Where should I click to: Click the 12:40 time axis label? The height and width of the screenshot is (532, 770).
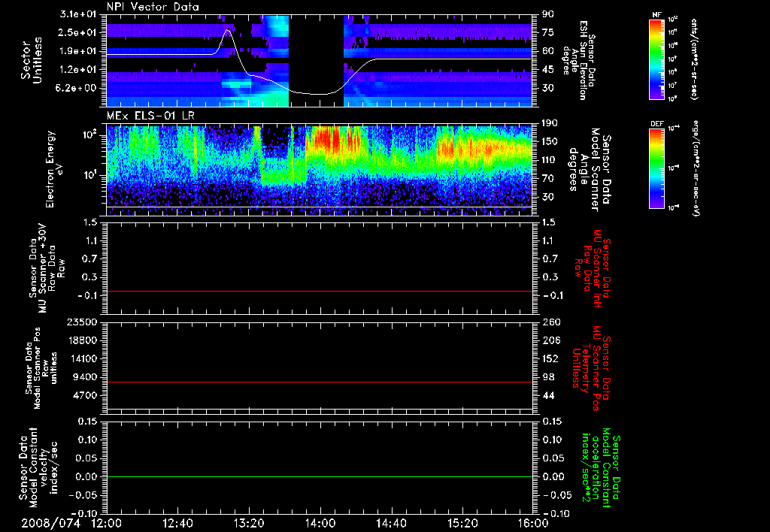[177, 524]
